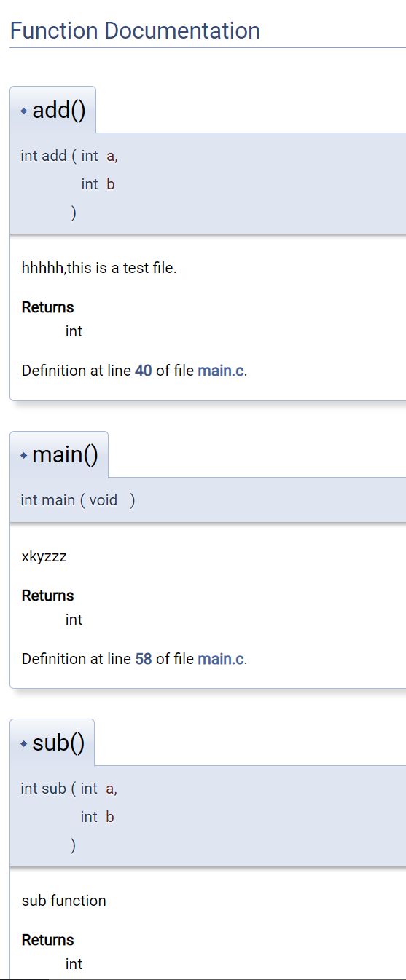
Task: Click the 'sub function' description text
Action: (x=64, y=901)
